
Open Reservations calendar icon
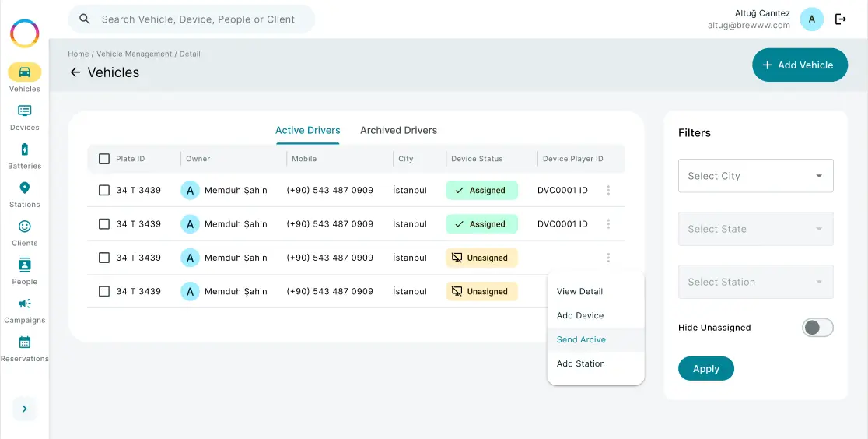[x=24, y=342]
